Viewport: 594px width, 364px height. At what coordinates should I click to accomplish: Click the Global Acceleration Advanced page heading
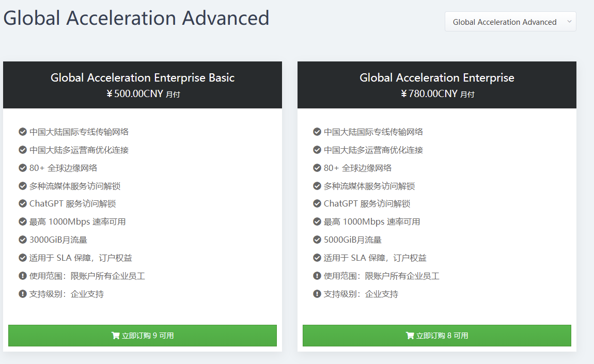(x=136, y=18)
